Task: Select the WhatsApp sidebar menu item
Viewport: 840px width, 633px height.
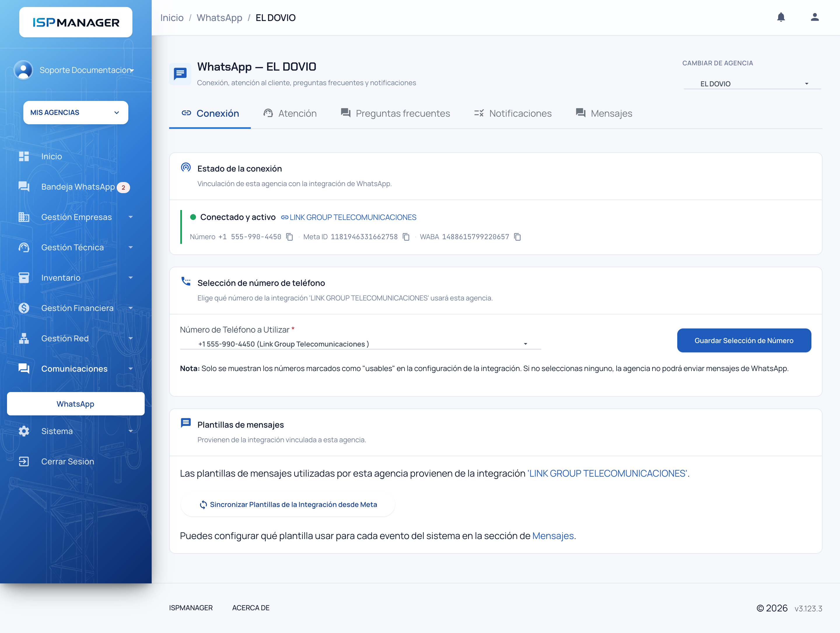Action: (76, 404)
